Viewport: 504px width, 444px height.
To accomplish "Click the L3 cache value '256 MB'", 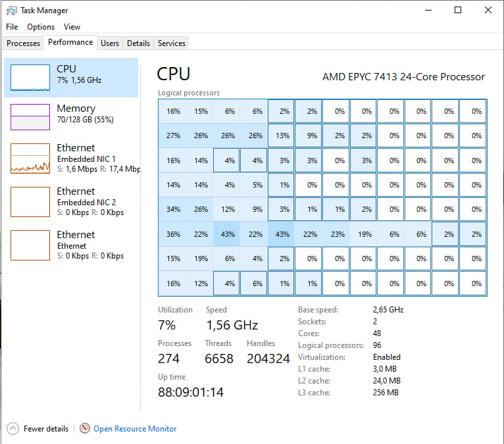I will [x=386, y=393].
